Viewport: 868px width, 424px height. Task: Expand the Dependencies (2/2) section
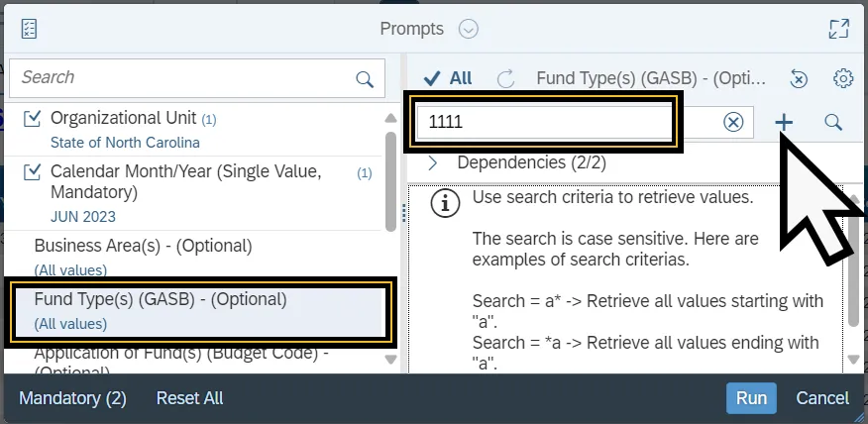point(433,162)
